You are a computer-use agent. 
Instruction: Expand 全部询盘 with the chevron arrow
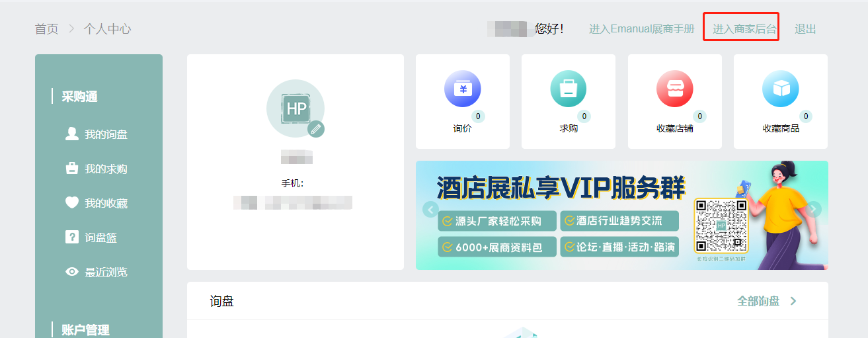pyautogui.click(x=793, y=302)
